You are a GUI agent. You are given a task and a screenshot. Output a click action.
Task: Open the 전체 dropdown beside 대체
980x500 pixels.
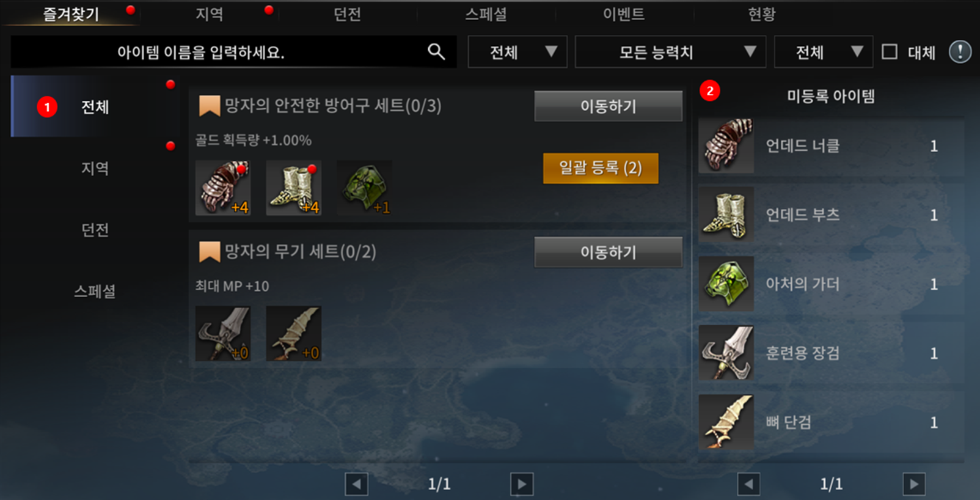tap(824, 52)
